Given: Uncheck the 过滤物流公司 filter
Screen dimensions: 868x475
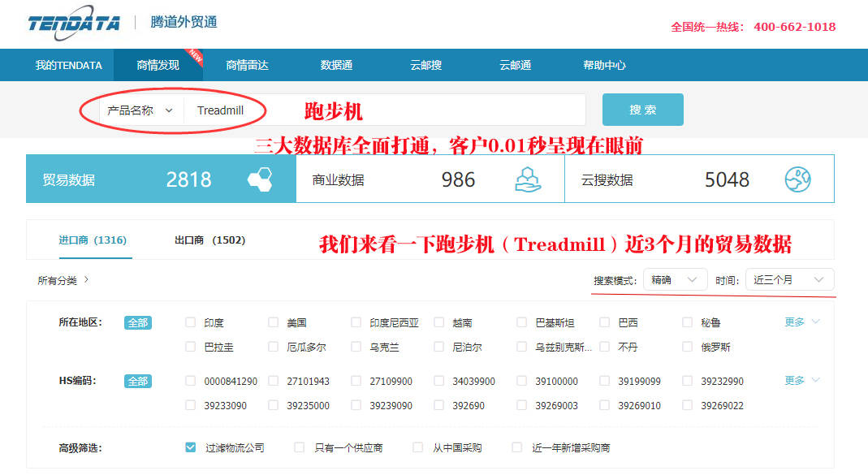Looking at the screenshot, I should pos(191,447).
